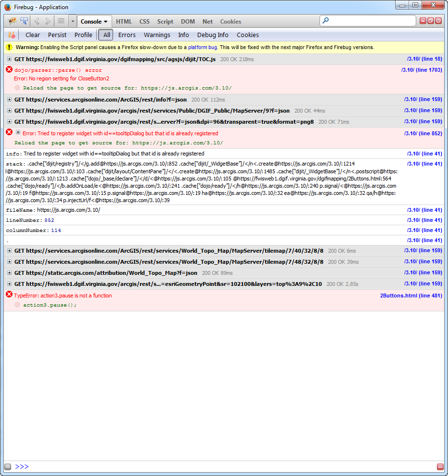
Task: Start the Profile button
Action: pos(83,35)
